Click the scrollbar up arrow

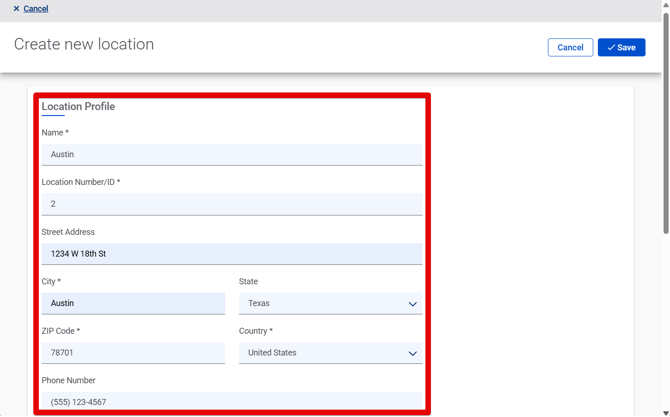pyautogui.click(x=666, y=4)
